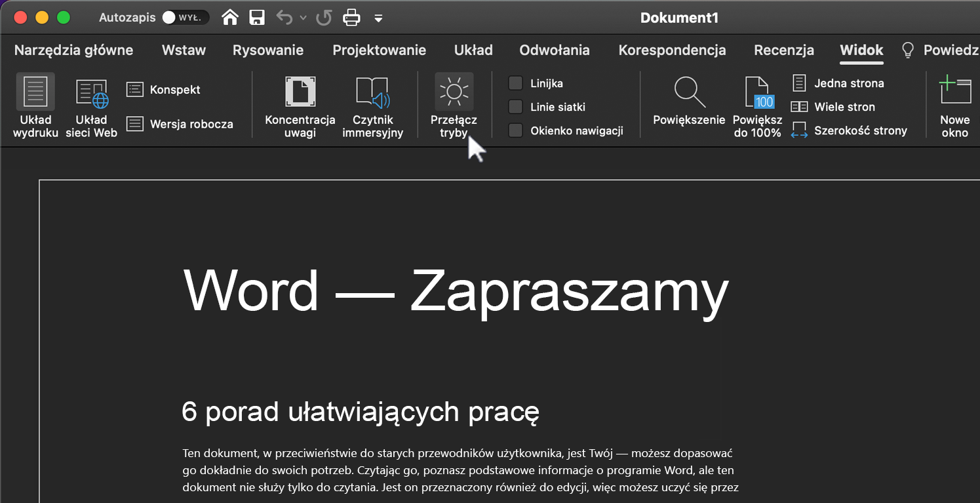Redo with the circular arrow icon

pos(324,18)
